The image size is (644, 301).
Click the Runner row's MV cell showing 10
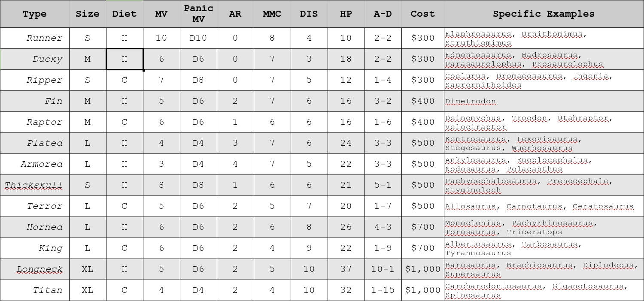coord(161,38)
